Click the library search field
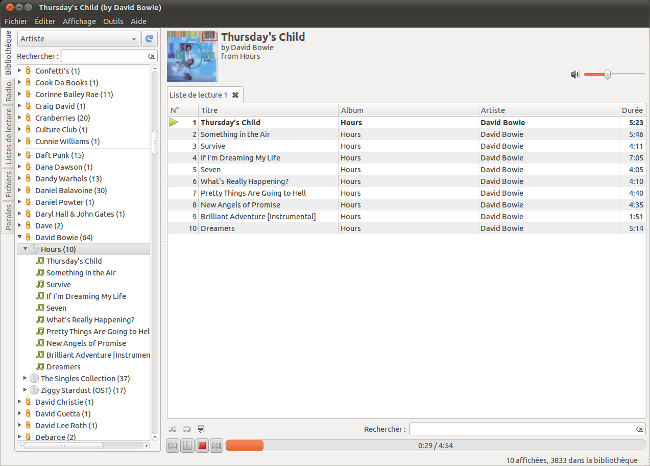650x466 pixels. pos(104,56)
